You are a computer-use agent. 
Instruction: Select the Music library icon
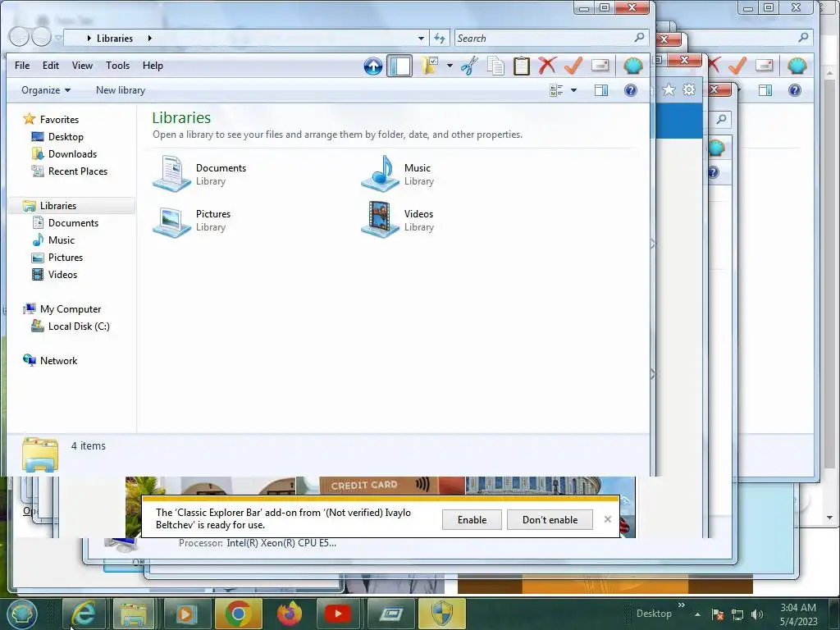point(380,174)
